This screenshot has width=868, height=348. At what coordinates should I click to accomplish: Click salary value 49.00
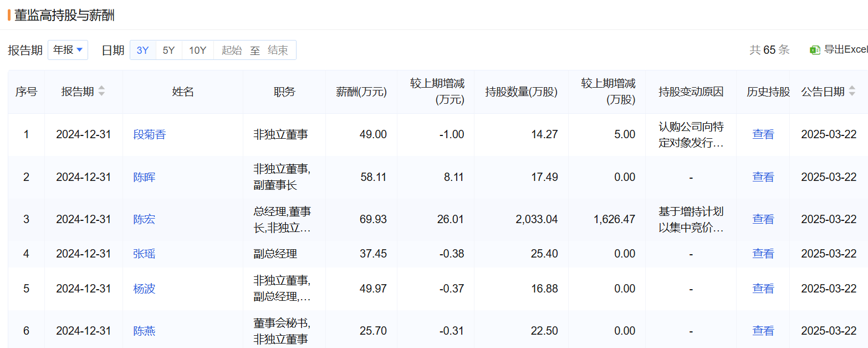pos(373,134)
